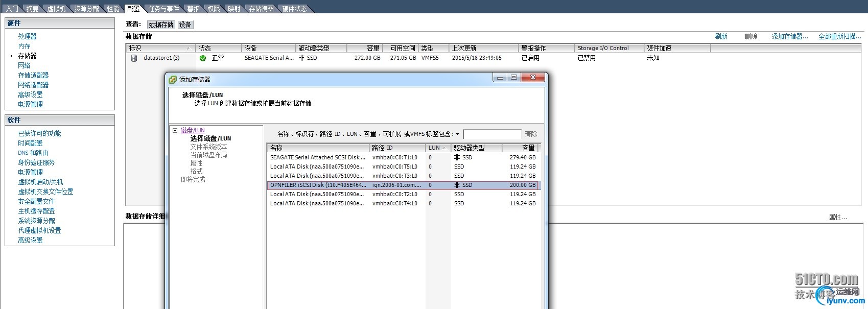This screenshot has width=868, height=309.
Task: Open the 入门 tab
Action: tap(12, 9)
